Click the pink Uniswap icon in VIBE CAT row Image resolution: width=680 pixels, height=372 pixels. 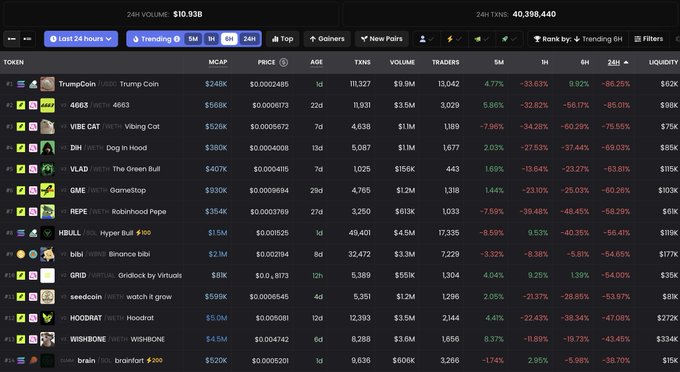33,127
